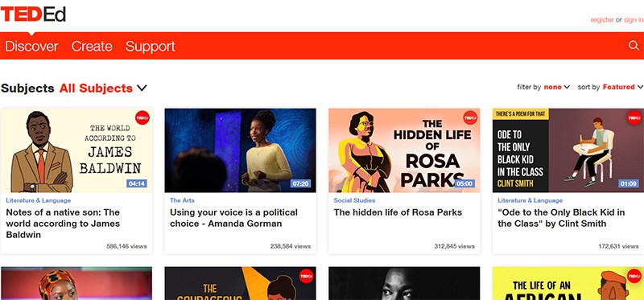Click Literature & Language under Clint Smith card
644x300 pixels.
pos(530,200)
